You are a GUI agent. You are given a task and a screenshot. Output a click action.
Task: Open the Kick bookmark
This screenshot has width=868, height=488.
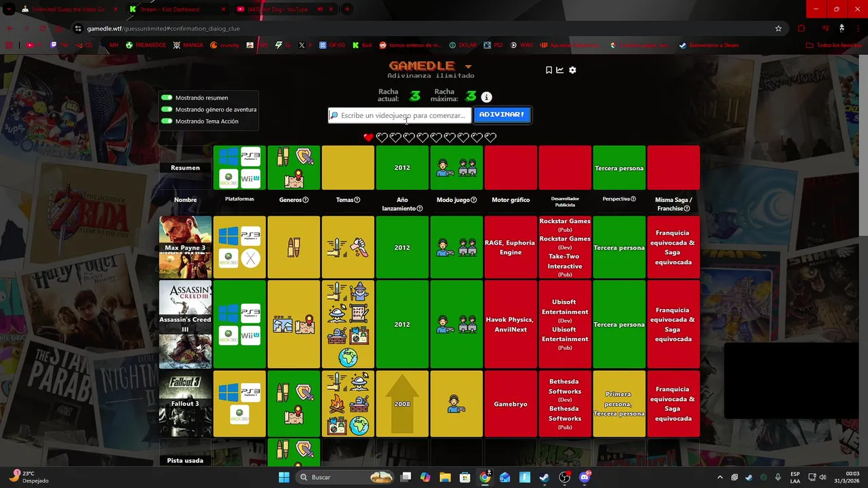pos(361,45)
